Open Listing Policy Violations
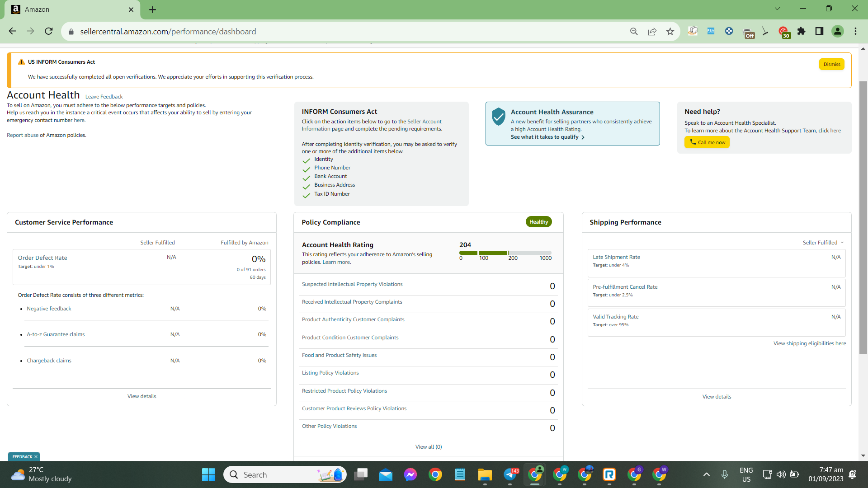This screenshot has height=488, width=868. click(330, 373)
